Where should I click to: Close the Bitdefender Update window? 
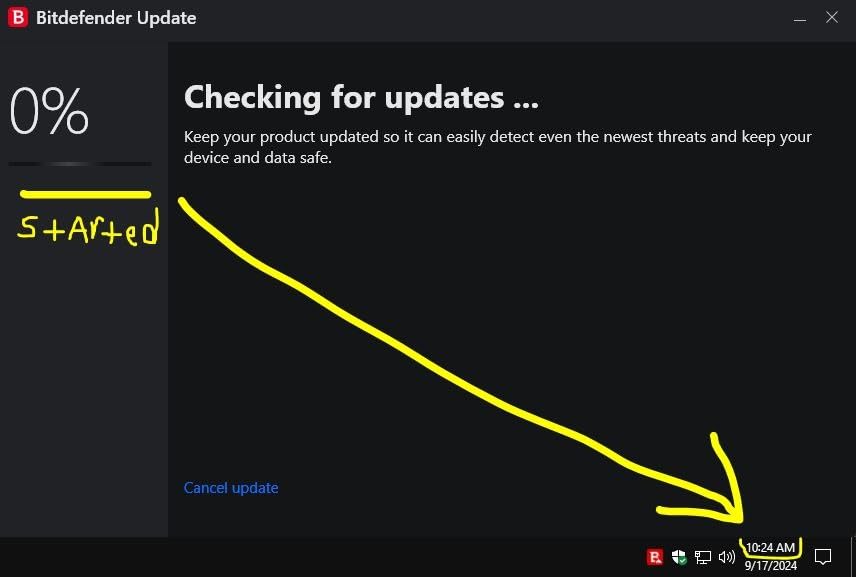831,17
